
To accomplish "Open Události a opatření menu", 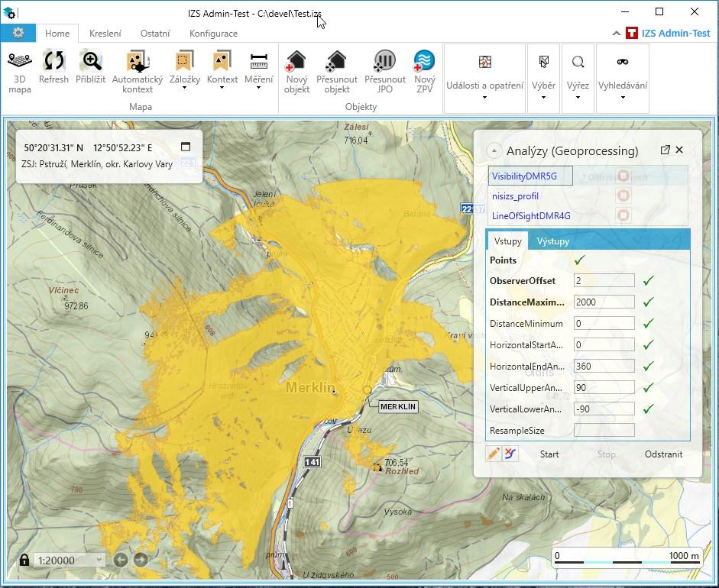I will pos(484,78).
